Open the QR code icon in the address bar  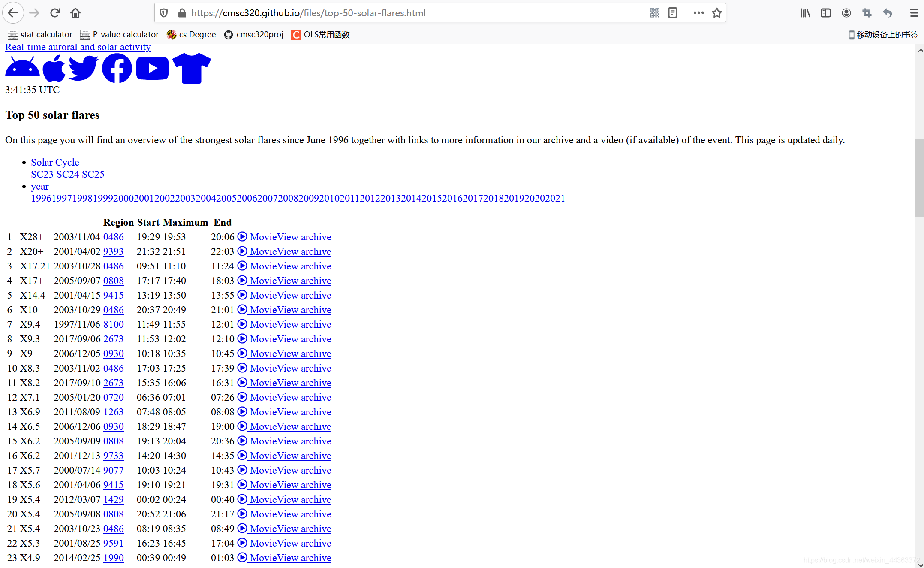654,13
